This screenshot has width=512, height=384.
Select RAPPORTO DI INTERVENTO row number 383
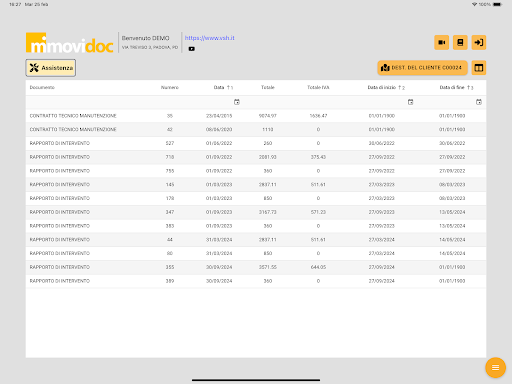tap(256, 226)
